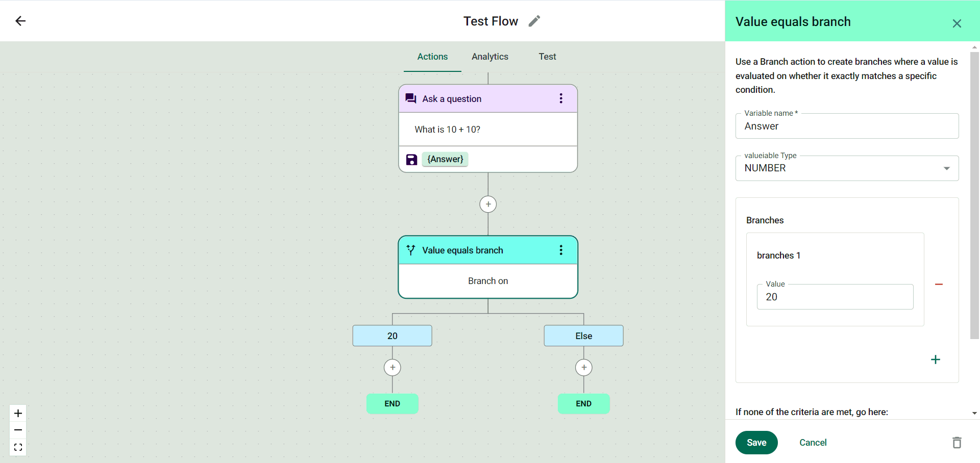Add a step under the 20 branch
The width and height of the screenshot is (980, 463).
pyautogui.click(x=392, y=368)
